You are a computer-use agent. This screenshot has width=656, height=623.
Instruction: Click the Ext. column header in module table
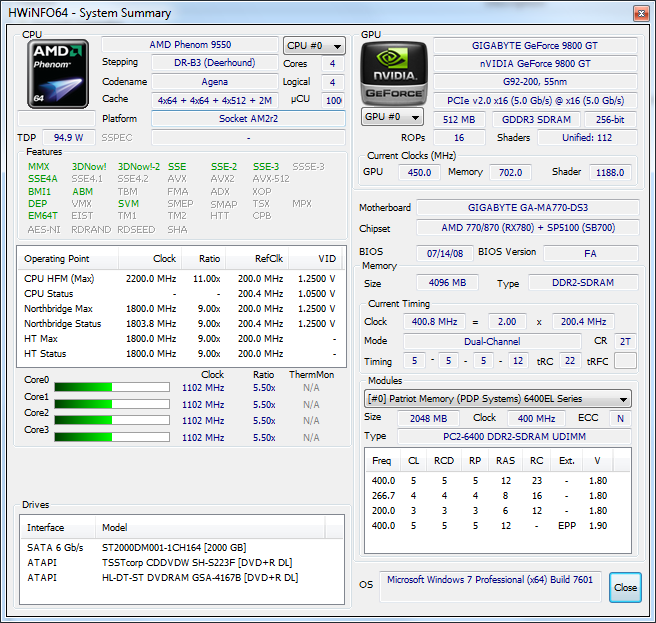click(x=567, y=461)
